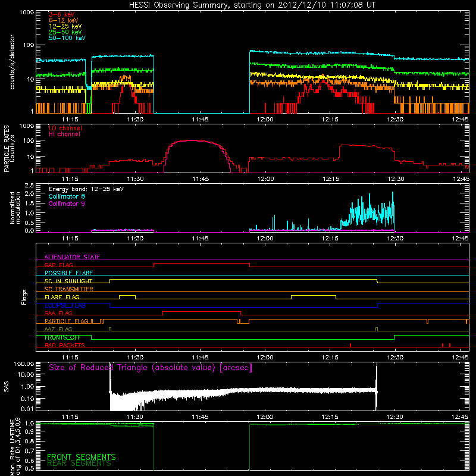Image resolution: width=476 pixels, height=476 pixels.
Task: Click the Normalized modulation axis label
Action: pyautogui.click(x=15, y=208)
